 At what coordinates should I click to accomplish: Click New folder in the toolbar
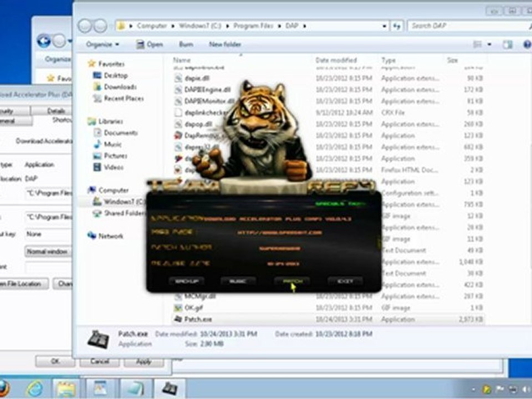[x=225, y=44]
